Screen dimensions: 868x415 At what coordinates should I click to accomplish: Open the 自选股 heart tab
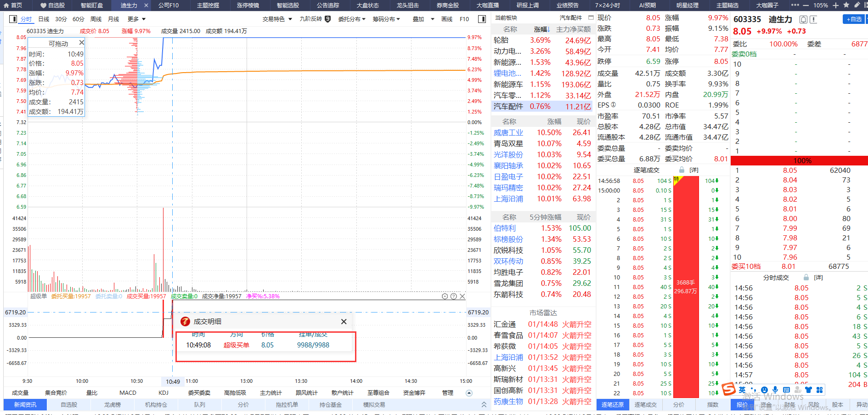[x=52, y=6]
